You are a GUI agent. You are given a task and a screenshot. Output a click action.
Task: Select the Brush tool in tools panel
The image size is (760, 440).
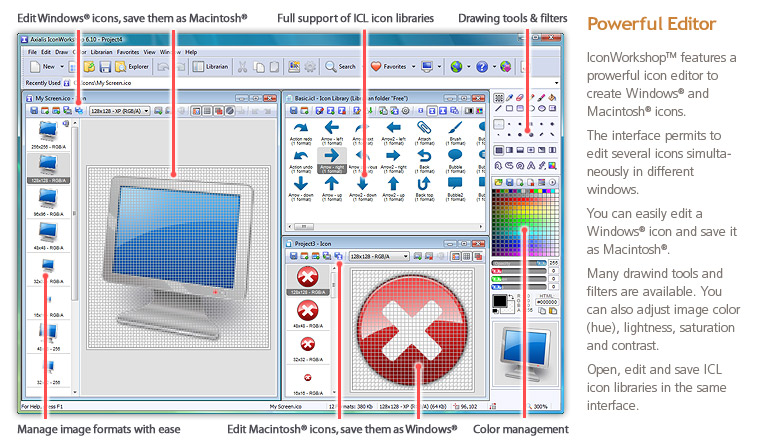[x=541, y=98]
